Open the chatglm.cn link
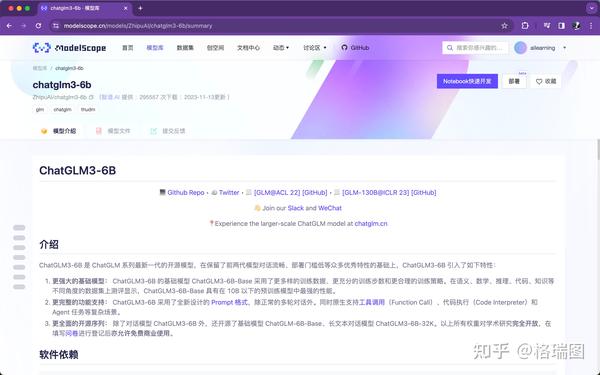 point(371,223)
